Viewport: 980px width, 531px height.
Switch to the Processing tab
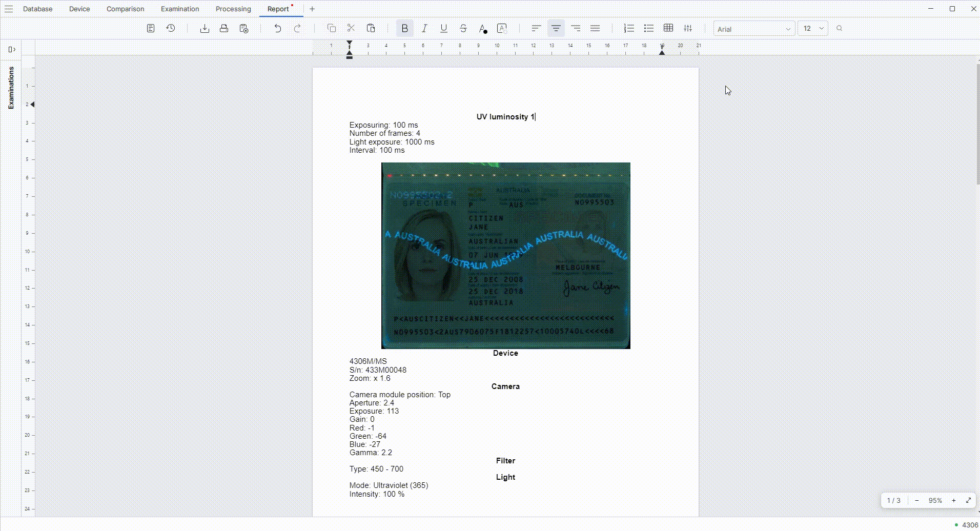pyautogui.click(x=233, y=9)
